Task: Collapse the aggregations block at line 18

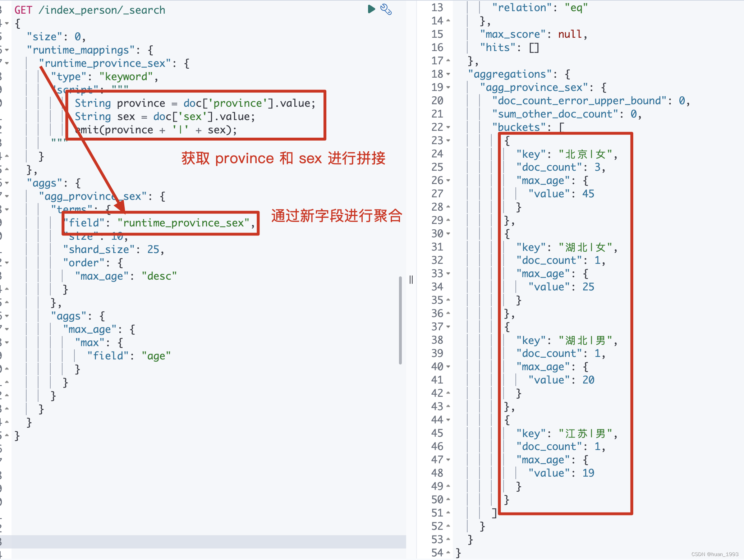Action: click(x=448, y=74)
